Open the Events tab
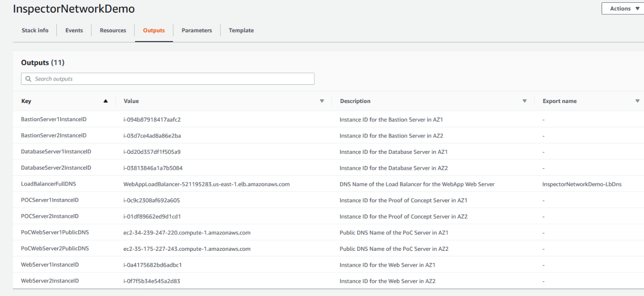 [74, 30]
